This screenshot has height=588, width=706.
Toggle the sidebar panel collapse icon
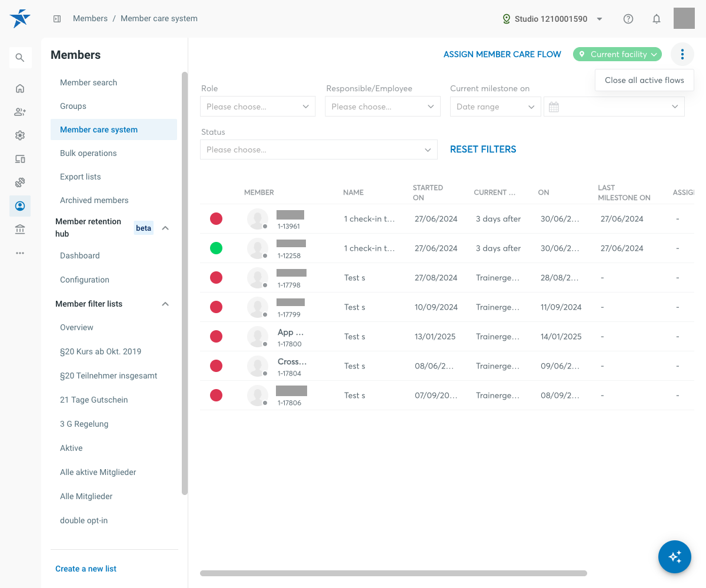tap(57, 19)
